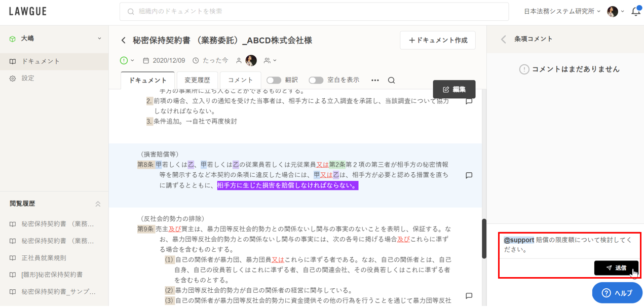Click the notification bell icon
Viewport: 644px width, 308px height.
[x=635, y=12]
